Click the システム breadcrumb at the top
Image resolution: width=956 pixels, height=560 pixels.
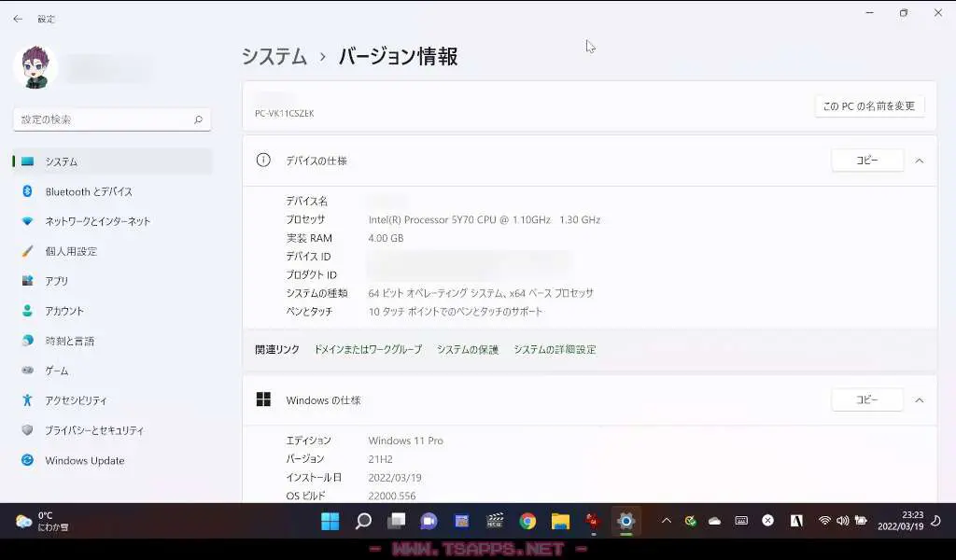[274, 56]
